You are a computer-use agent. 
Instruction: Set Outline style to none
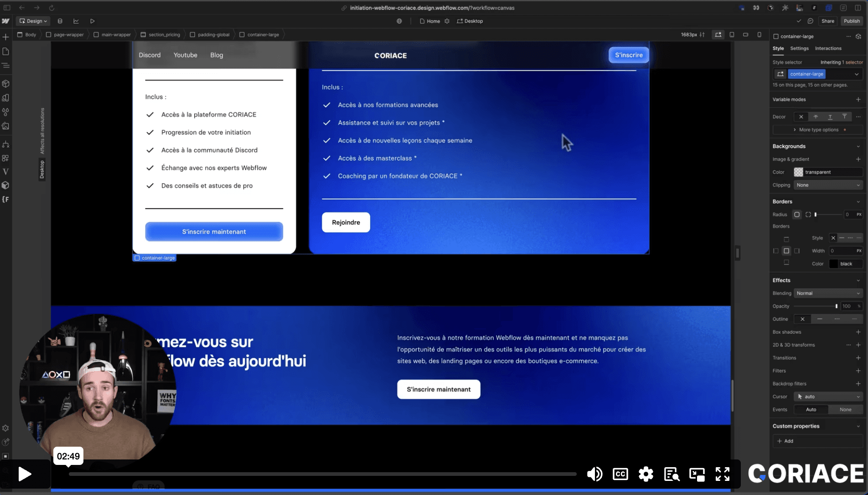pos(802,319)
